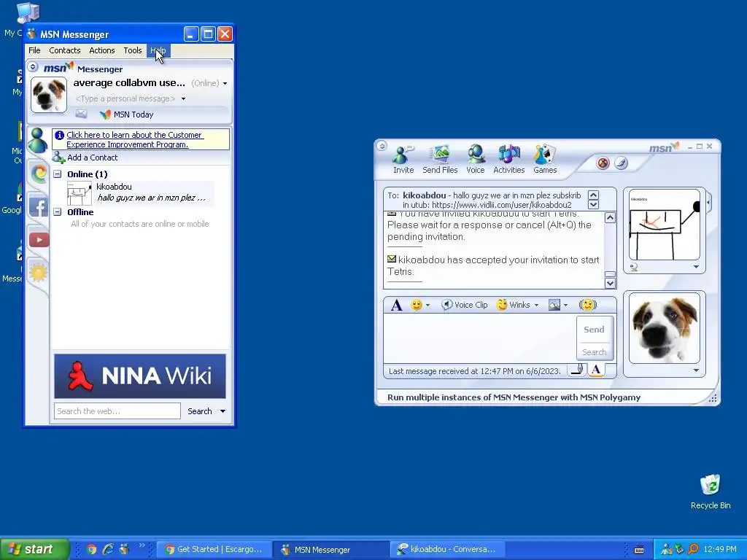This screenshot has height=560, width=747.
Task: Click Search button in conversation window
Action: 594,352
